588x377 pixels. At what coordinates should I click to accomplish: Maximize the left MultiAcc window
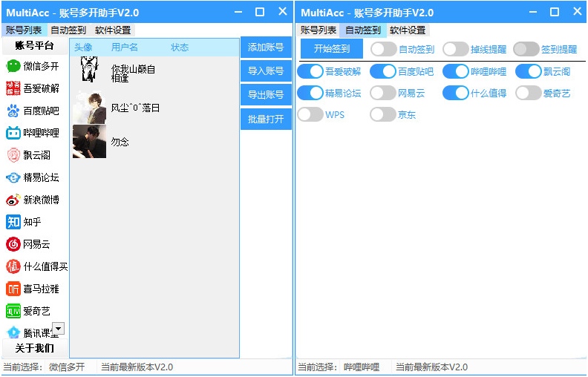click(260, 12)
